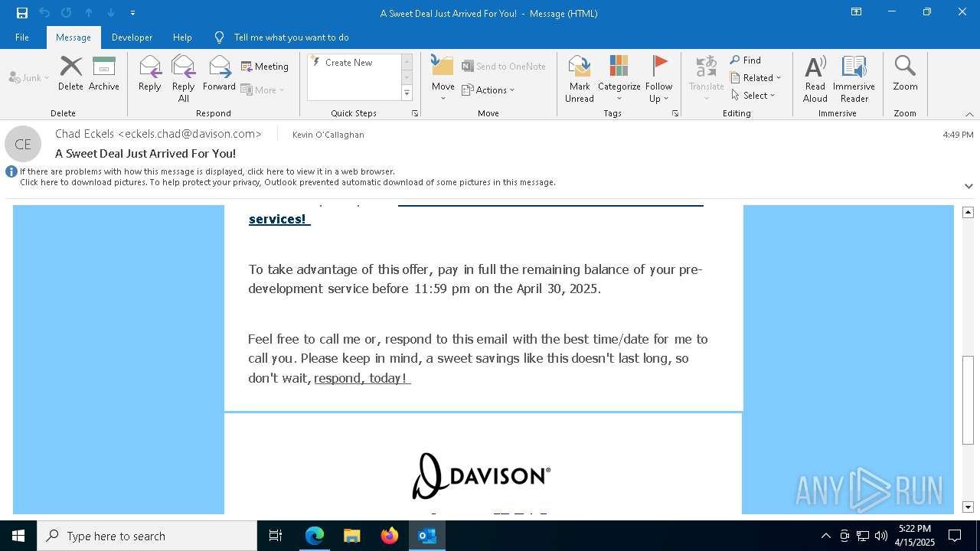
Task: Open Immersive Reader
Action: [x=854, y=79]
